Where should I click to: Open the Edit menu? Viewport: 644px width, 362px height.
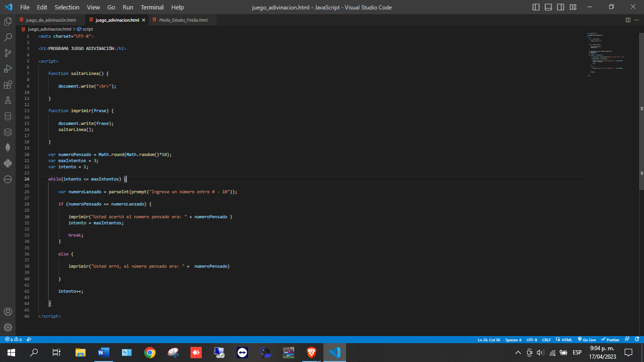point(42,7)
